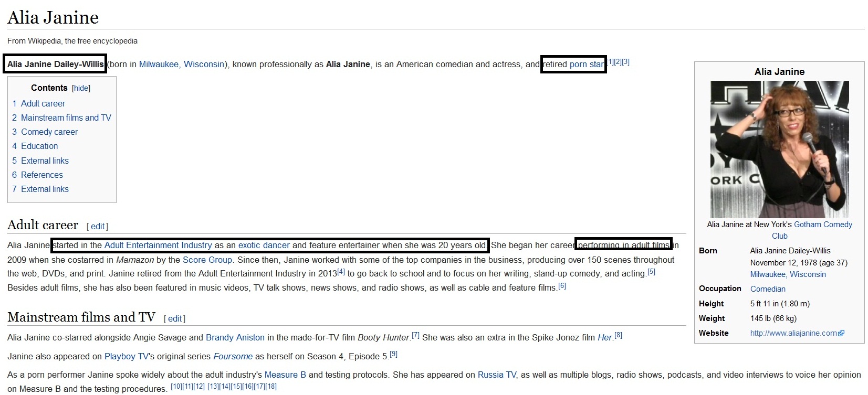Open the Brandy Aniston link
Image resolution: width=868 pixels, height=395 pixels.
coord(235,338)
